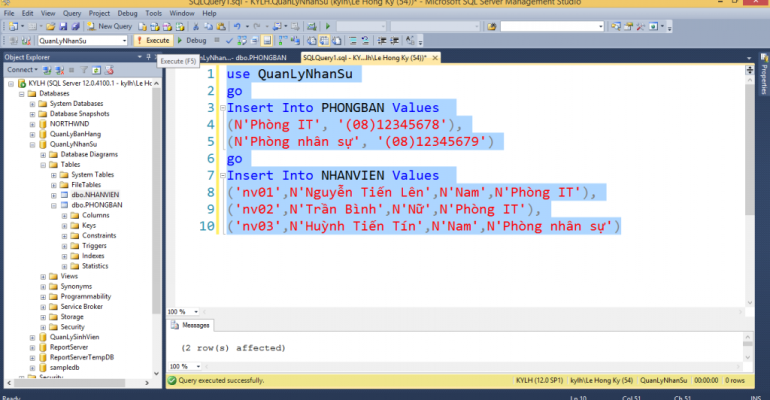This screenshot has height=400, width=770.
Task: Click the Save All icon
Action: [76, 27]
